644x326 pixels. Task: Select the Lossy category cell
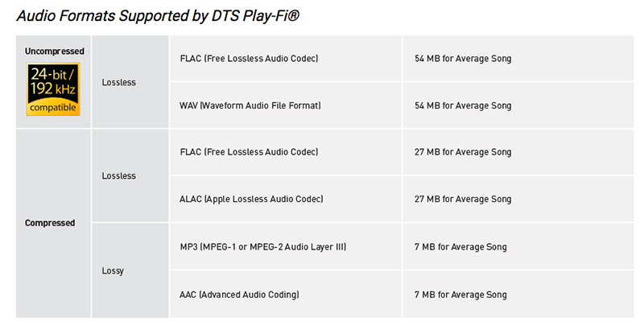click(x=114, y=271)
